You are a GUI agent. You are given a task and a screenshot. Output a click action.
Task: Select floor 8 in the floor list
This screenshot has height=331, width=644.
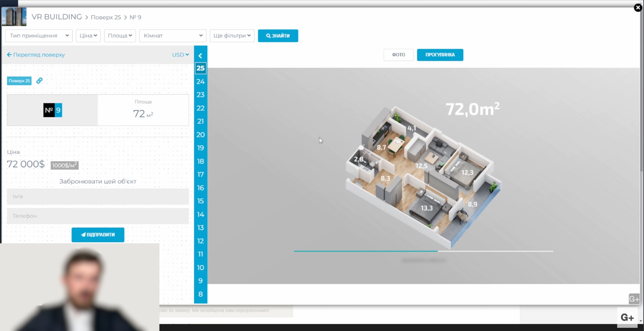coord(200,294)
